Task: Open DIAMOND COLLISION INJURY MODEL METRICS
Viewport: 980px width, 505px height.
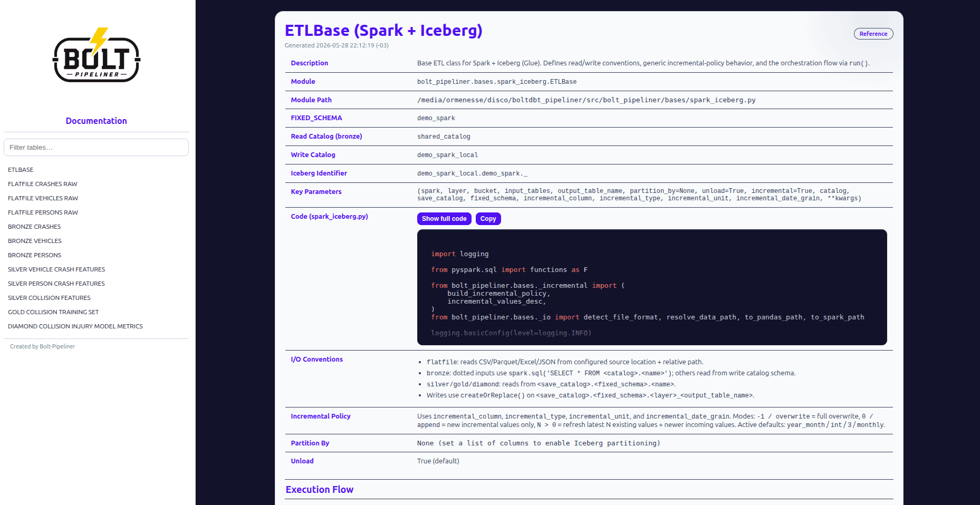Action: point(75,326)
